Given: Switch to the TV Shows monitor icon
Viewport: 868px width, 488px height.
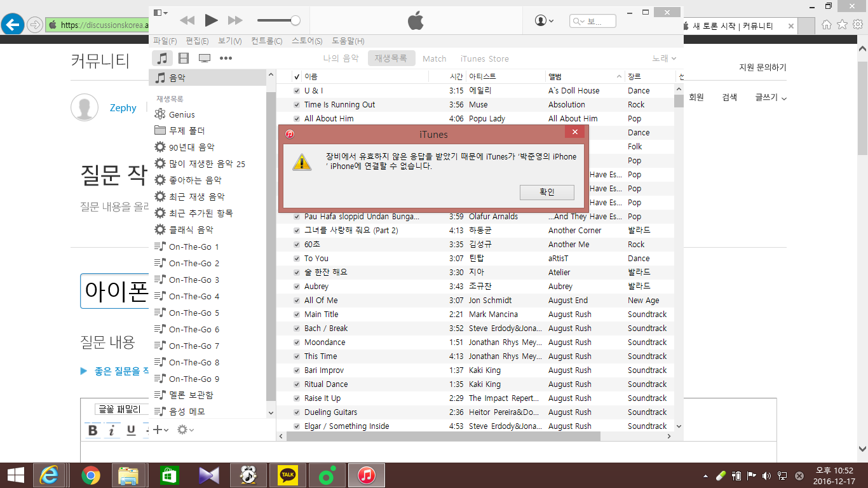Looking at the screenshot, I should tap(205, 58).
